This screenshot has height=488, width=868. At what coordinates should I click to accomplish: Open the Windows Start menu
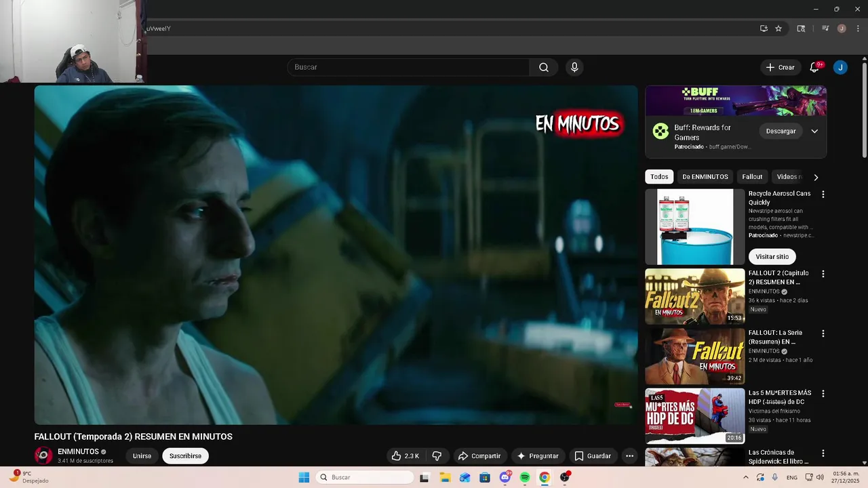[x=304, y=477]
